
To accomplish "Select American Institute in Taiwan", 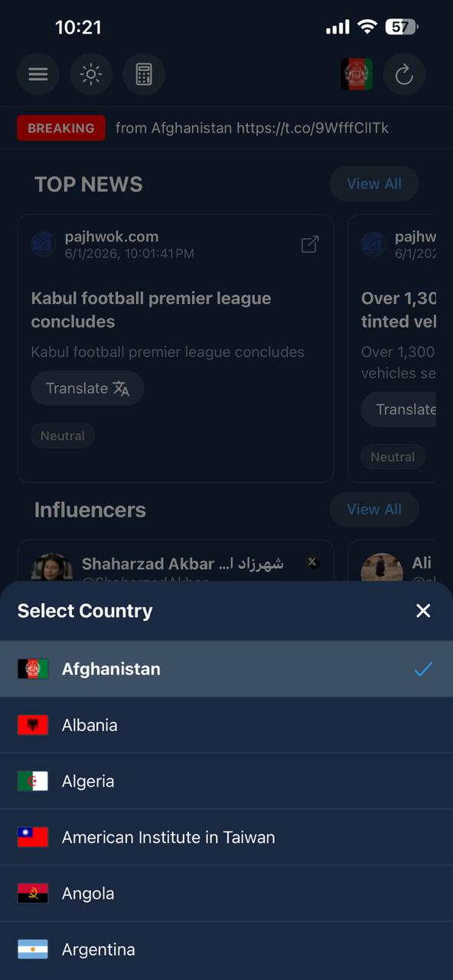I will [168, 837].
